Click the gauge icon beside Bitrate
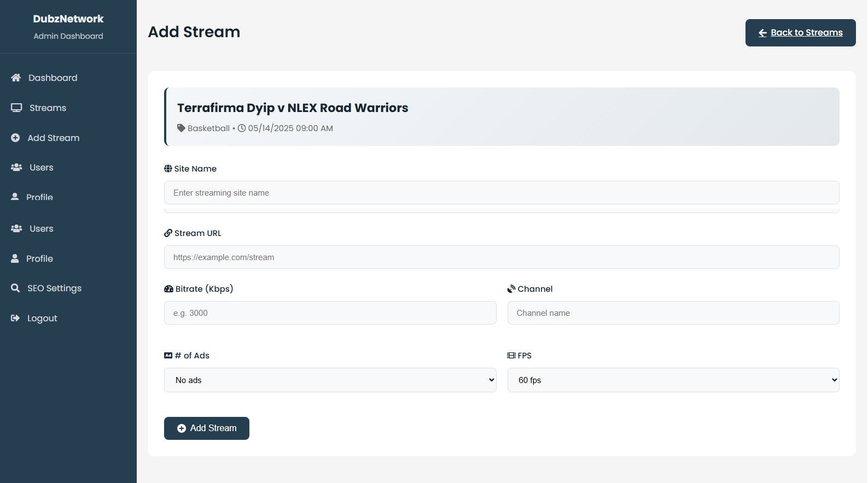Image resolution: width=868 pixels, height=483 pixels. tap(168, 288)
